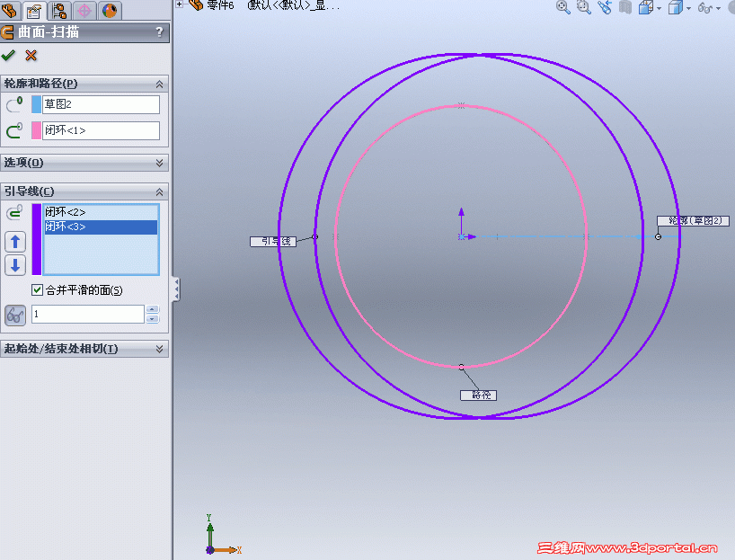Collapse the 轮廓和路径(P) section
Viewport: 735px width, 560px height.
click(159, 84)
